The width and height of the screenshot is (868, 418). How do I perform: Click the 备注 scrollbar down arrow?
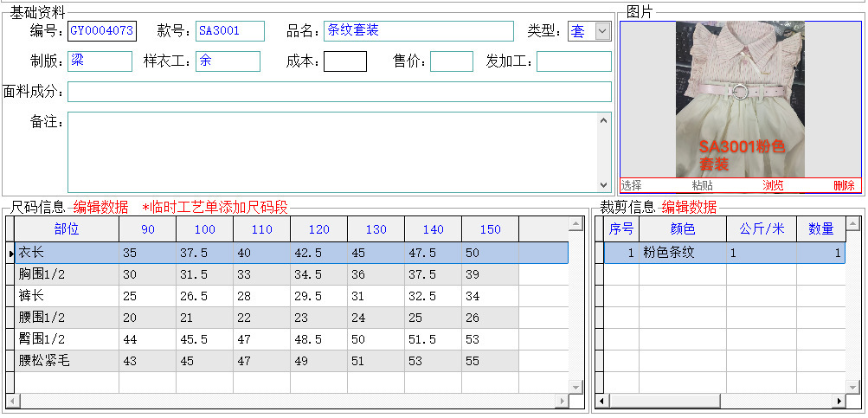point(603,185)
